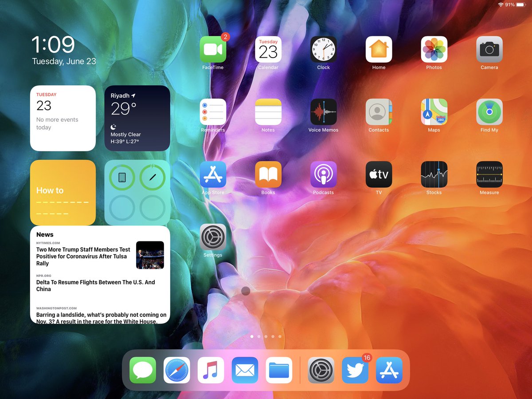Open Messages in the dock
The width and height of the screenshot is (532, 399).
pos(143,370)
